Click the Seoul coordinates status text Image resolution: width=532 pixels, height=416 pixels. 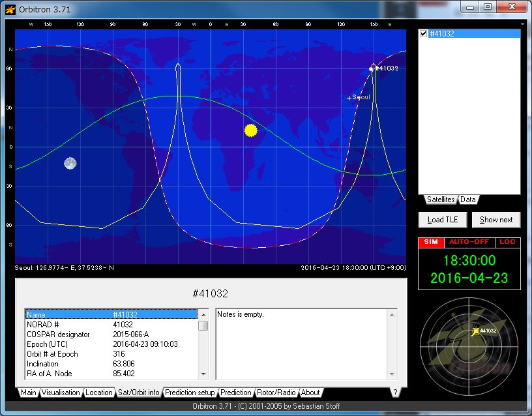pos(64,268)
